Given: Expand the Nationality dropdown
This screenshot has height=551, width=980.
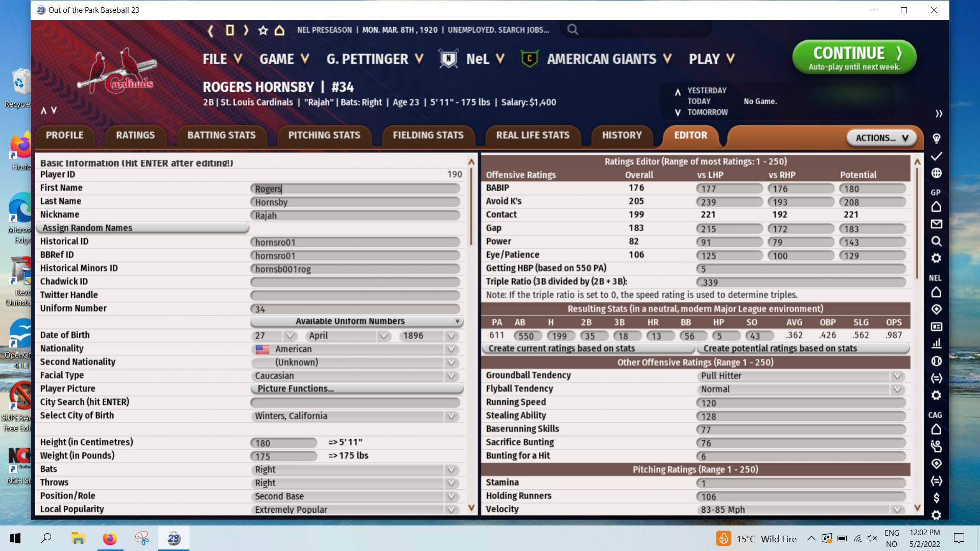Looking at the screenshot, I should pyautogui.click(x=451, y=349).
